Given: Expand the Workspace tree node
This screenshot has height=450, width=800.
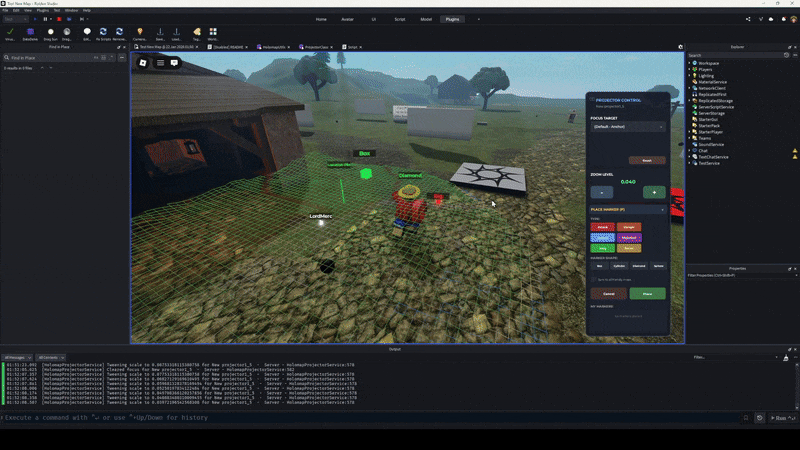Looking at the screenshot, I should (x=690, y=63).
